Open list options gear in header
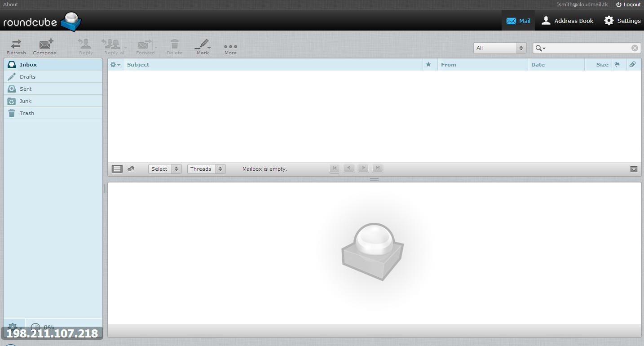 [115, 65]
